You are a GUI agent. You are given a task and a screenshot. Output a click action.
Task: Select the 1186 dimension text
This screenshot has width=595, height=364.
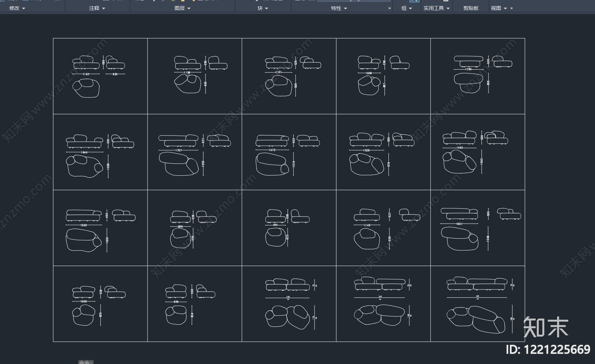click(187, 73)
